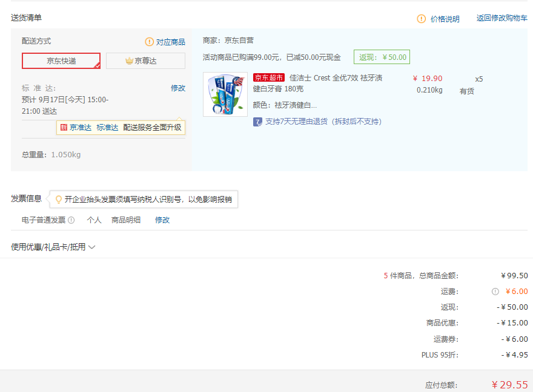Click 修改 next to 标准达 delivery time
Viewport: 533px width, 392px height.
tap(178, 88)
